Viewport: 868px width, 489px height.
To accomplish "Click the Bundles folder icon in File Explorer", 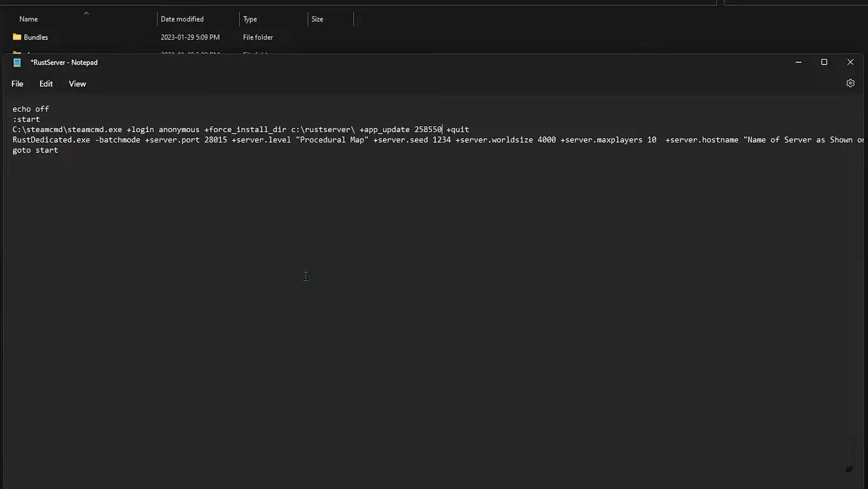I will pos(17,37).
